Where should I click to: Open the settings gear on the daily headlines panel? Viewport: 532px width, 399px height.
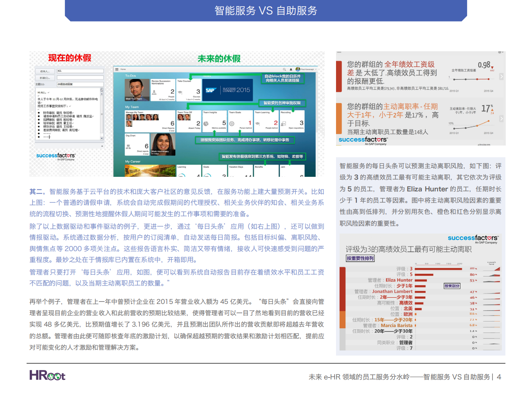[500, 52]
